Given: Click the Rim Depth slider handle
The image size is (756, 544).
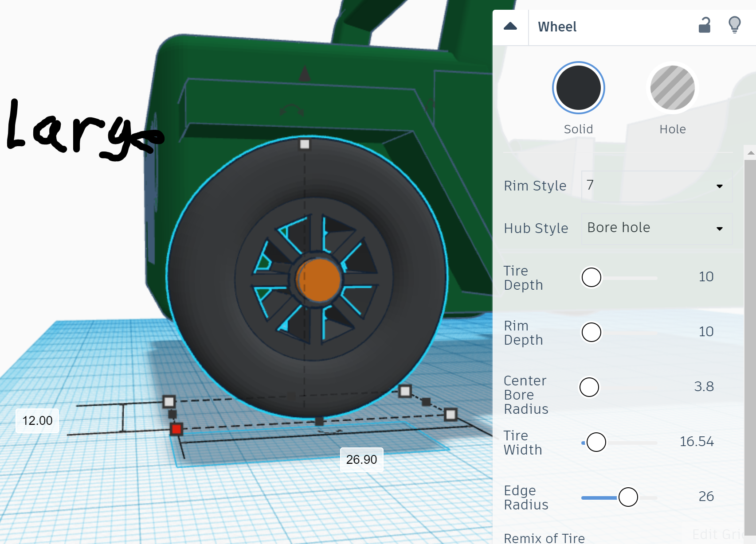Looking at the screenshot, I should click(x=591, y=332).
